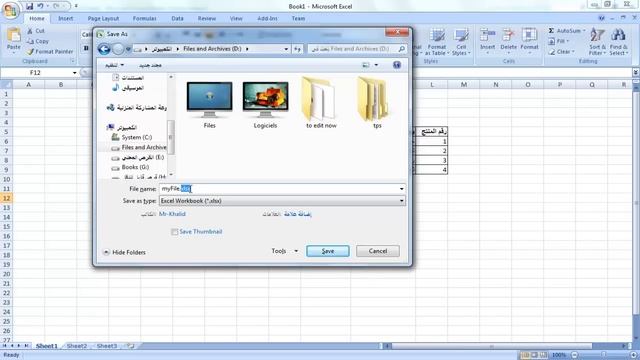Click row header 12 in worksheet

point(6,198)
